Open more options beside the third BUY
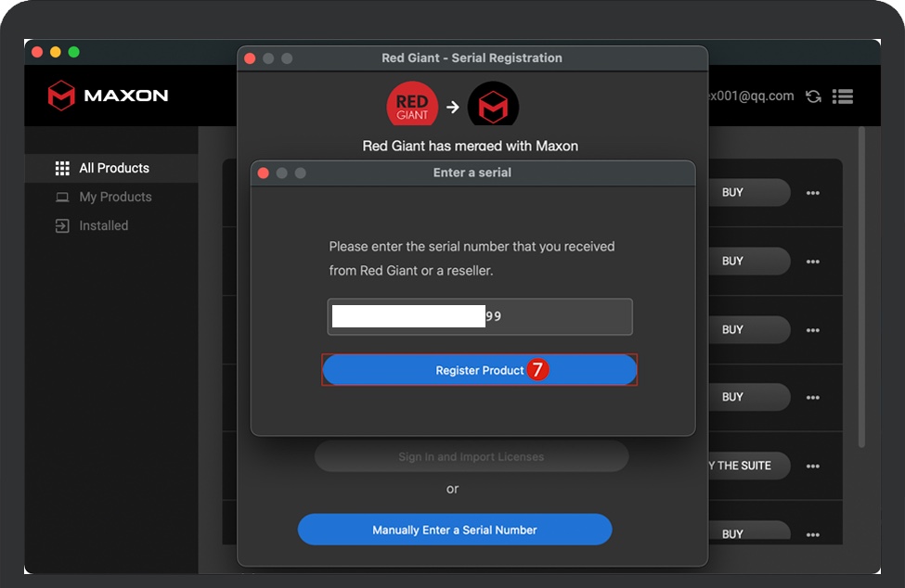Viewport: 905px width, 588px height. (x=813, y=330)
